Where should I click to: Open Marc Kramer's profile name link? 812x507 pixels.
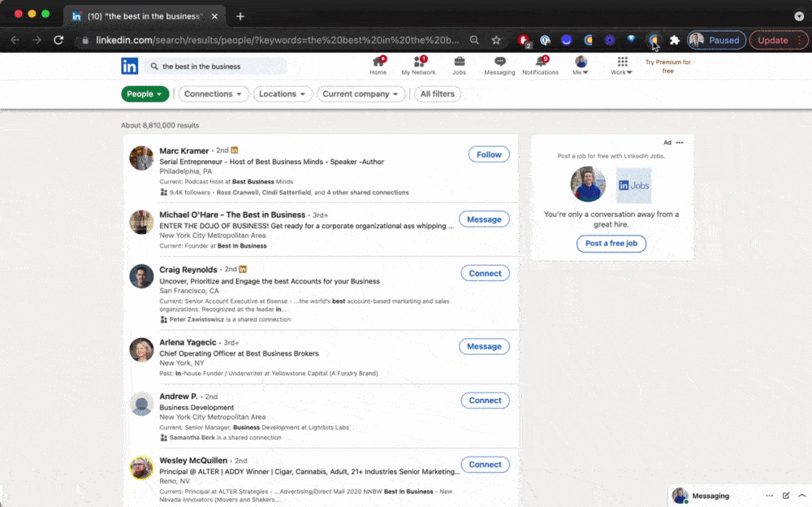[x=184, y=151]
